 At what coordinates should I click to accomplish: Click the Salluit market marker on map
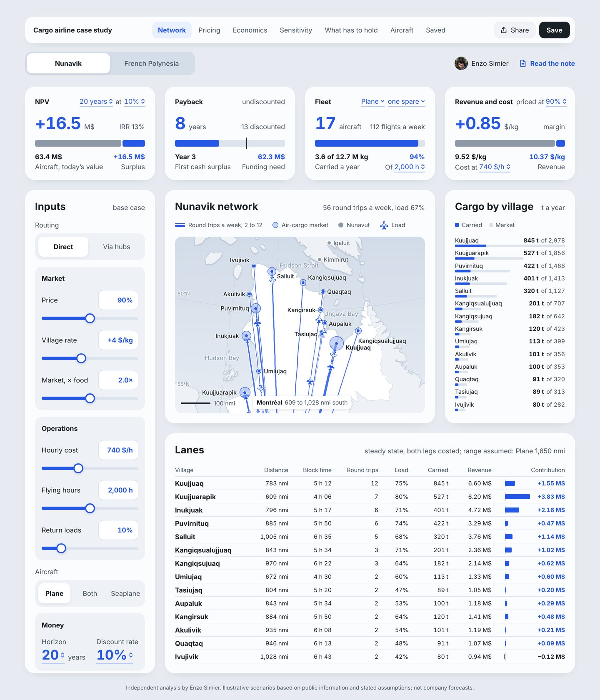272,271
